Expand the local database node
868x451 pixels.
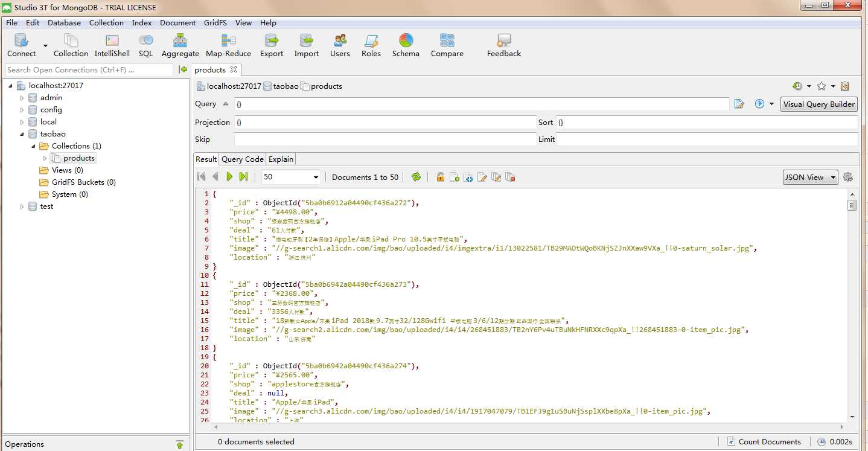coord(22,122)
